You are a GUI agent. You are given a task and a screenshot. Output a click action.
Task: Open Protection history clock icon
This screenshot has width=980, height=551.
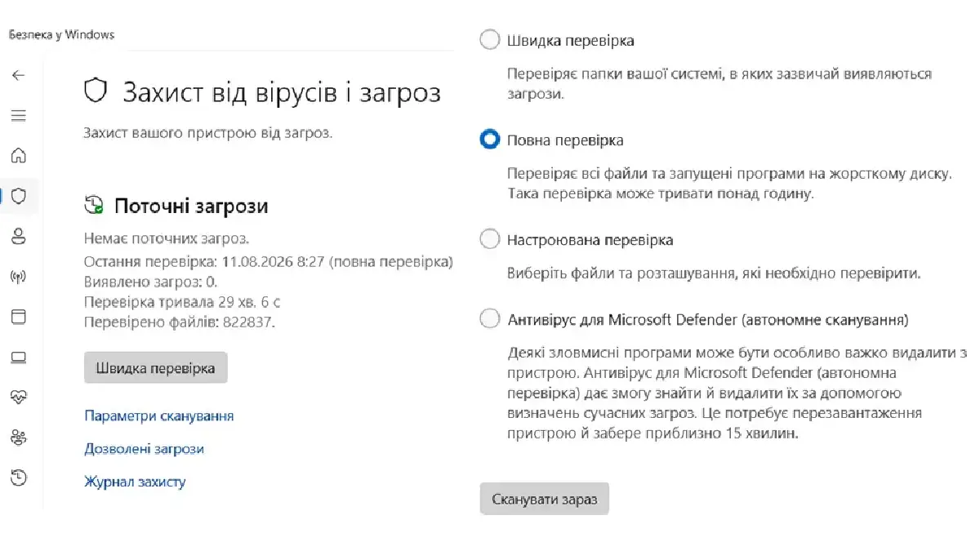pyautogui.click(x=19, y=477)
